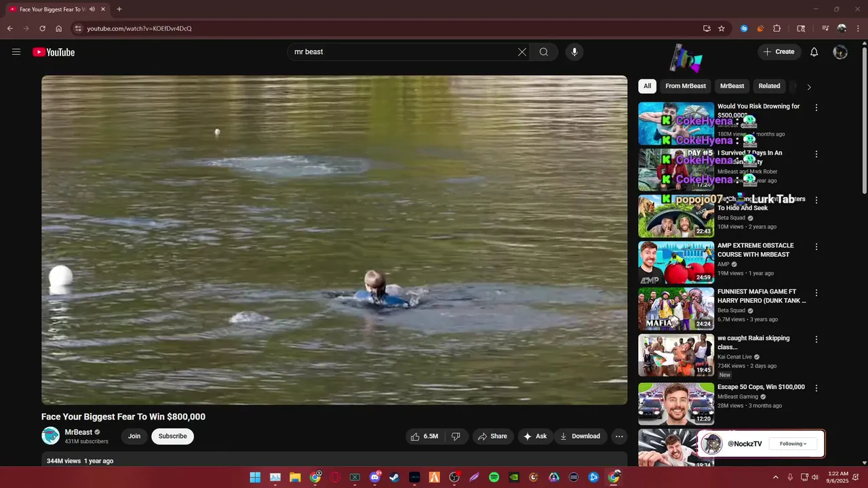Go to YouTube home via logo
Viewport: 868px width, 488px height.
(x=54, y=52)
